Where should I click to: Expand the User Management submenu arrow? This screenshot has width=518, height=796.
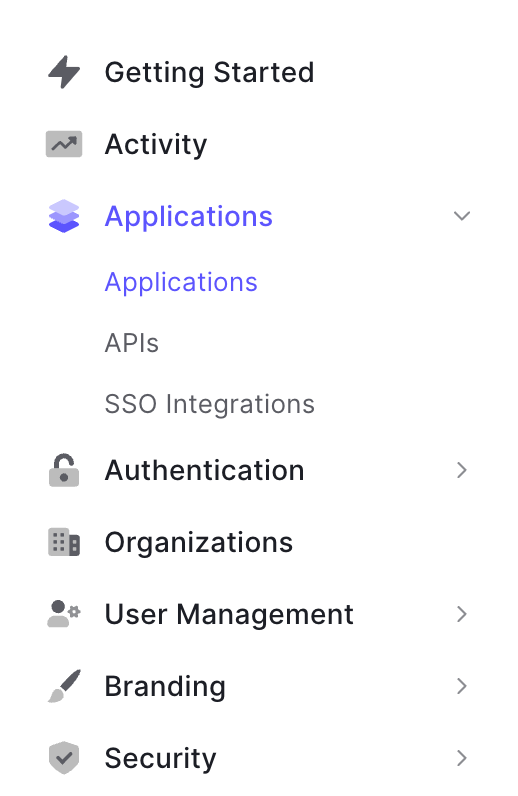pos(462,614)
